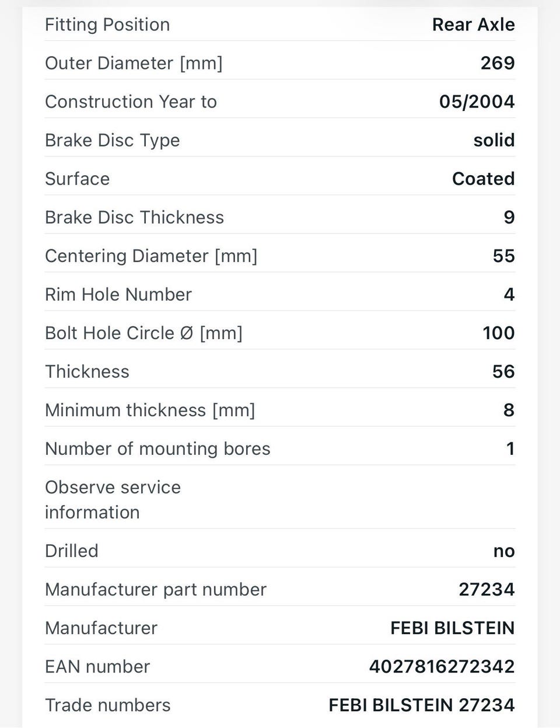
Task: Select the Manufacturer row label
Action: [x=101, y=628]
